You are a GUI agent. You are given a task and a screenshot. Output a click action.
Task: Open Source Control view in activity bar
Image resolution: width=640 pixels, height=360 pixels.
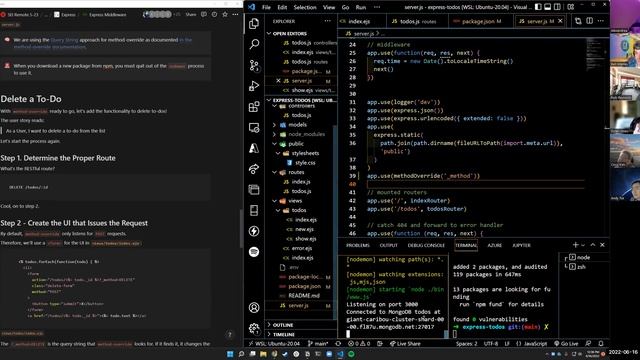click(x=254, y=65)
